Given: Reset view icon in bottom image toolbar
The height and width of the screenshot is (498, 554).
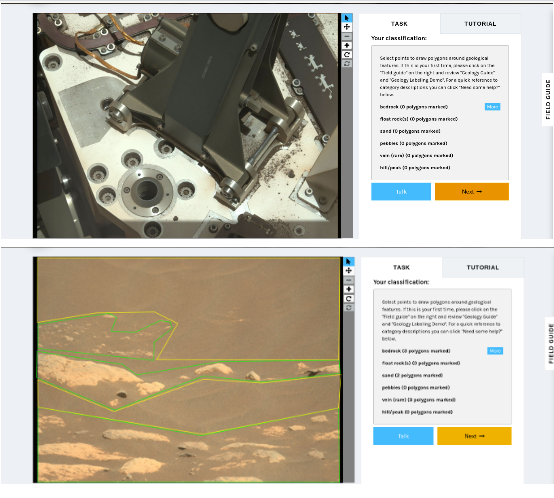Looking at the screenshot, I should tap(349, 308).
